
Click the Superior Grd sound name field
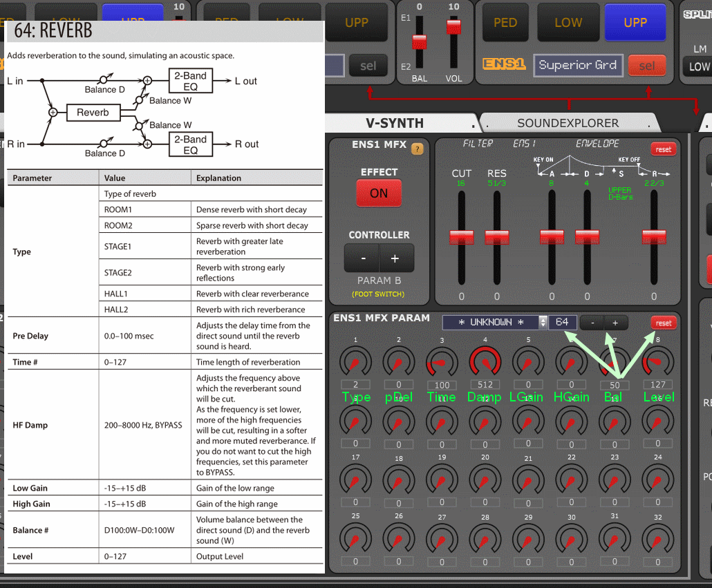[x=578, y=66]
